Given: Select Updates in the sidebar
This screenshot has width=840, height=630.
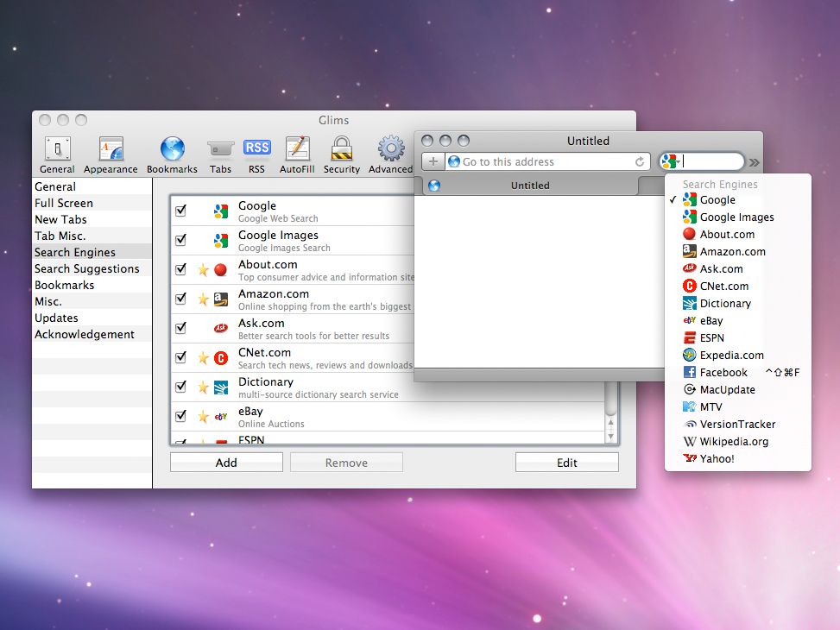Looking at the screenshot, I should point(92,318).
